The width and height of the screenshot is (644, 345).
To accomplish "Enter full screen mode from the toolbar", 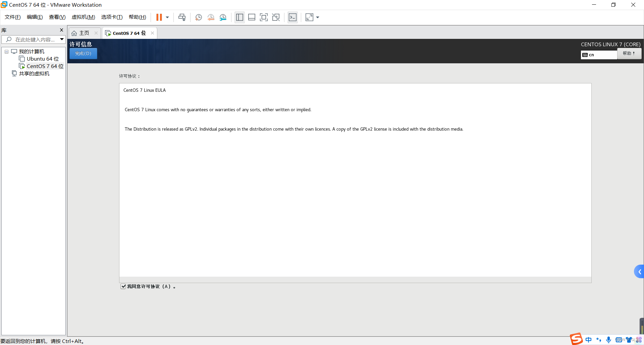I will pos(264,17).
